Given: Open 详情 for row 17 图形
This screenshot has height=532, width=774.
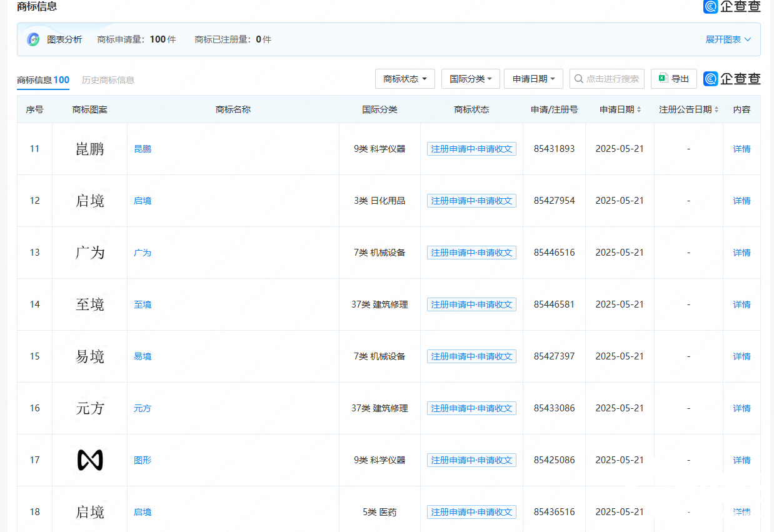Looking at the screenshot, I should [x=741, y=460].
